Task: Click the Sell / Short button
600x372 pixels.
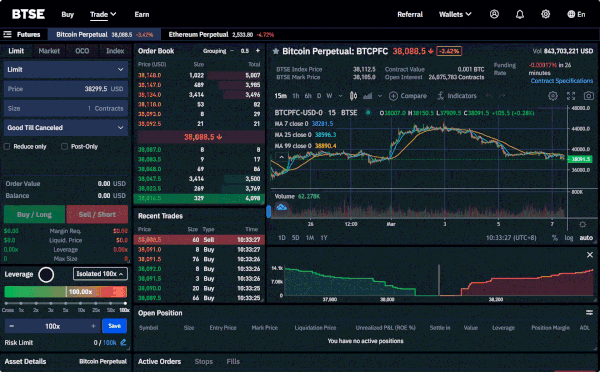Action: point(97,214)
